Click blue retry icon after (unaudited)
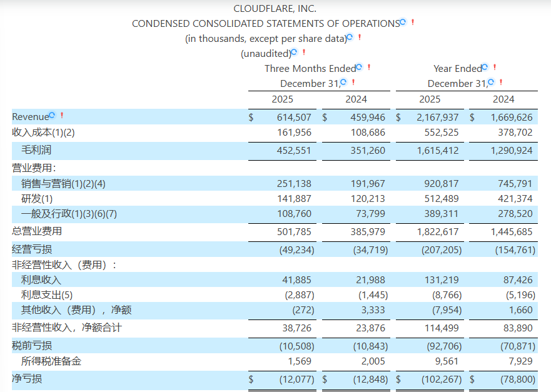The height and width of the screenshot is (392, 551). [294, 53]
